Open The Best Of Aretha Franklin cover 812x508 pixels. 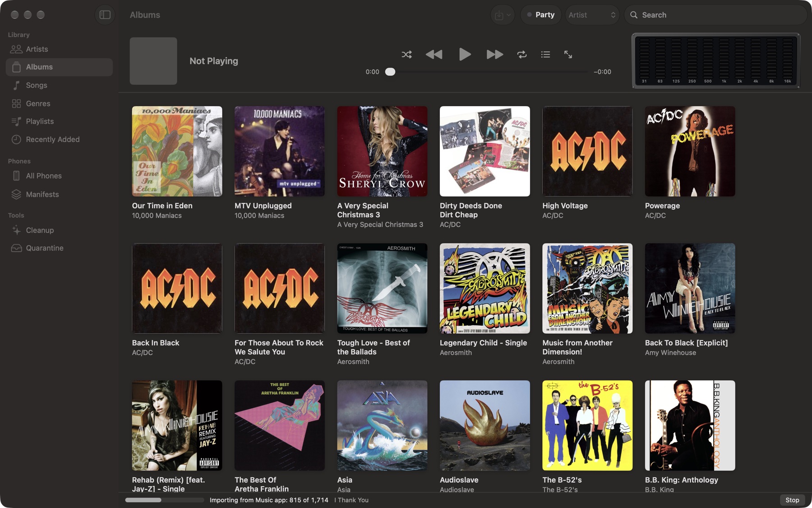pos(280,425)
